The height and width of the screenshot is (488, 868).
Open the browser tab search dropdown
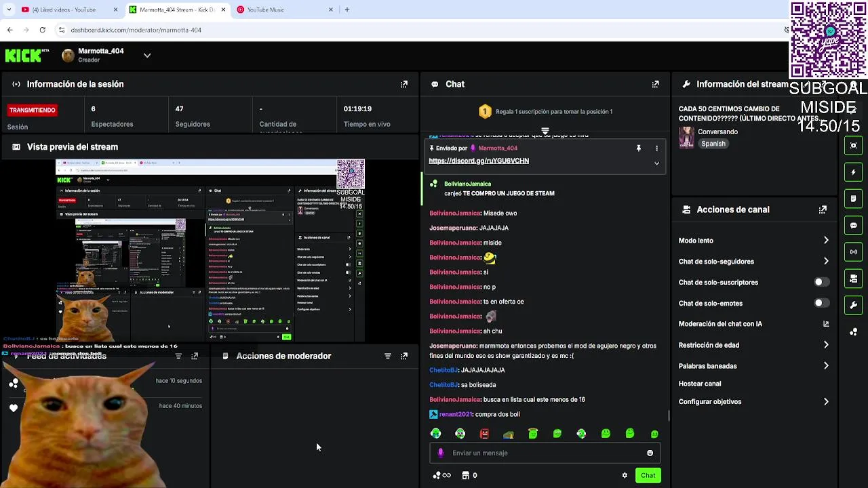point(8,9)
